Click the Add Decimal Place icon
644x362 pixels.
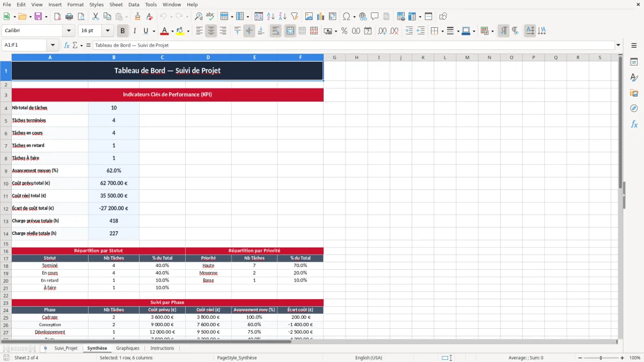point(383,31)
